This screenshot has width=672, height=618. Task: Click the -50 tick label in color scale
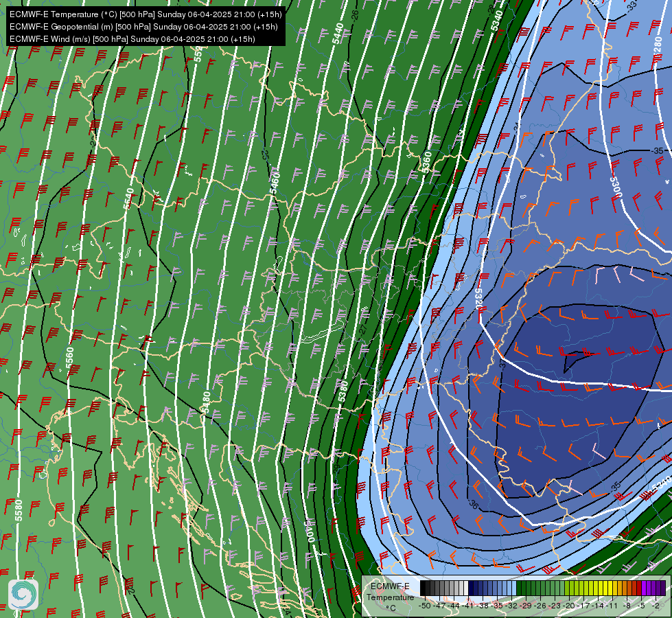pos(425,606)
